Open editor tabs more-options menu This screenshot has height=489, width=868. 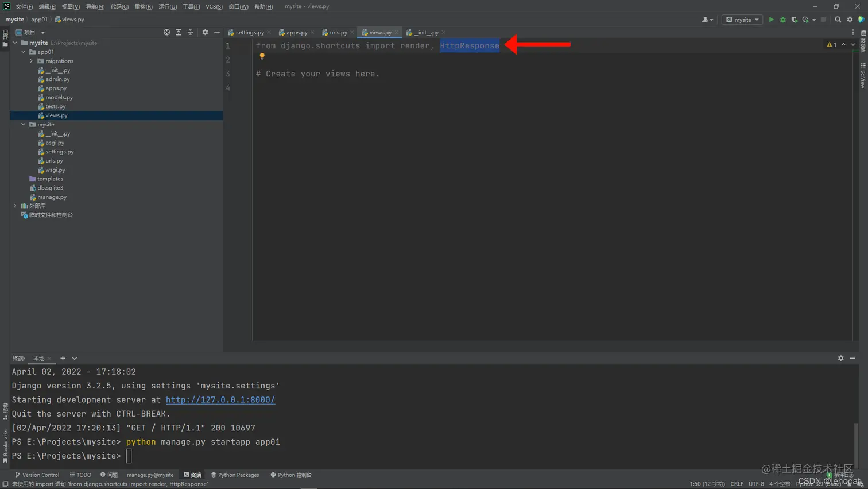pos(853,32)
